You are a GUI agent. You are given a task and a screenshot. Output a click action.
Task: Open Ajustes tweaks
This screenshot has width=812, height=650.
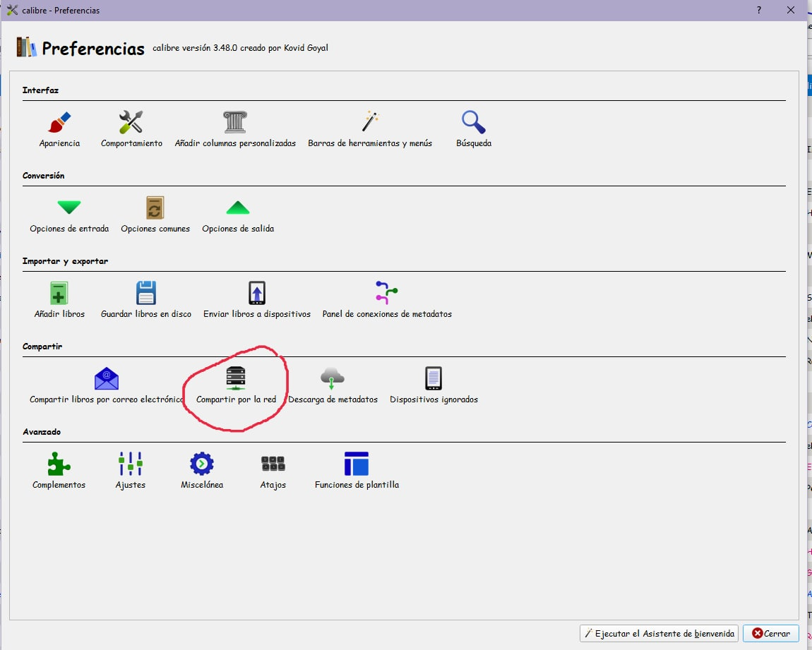[131, 471]
